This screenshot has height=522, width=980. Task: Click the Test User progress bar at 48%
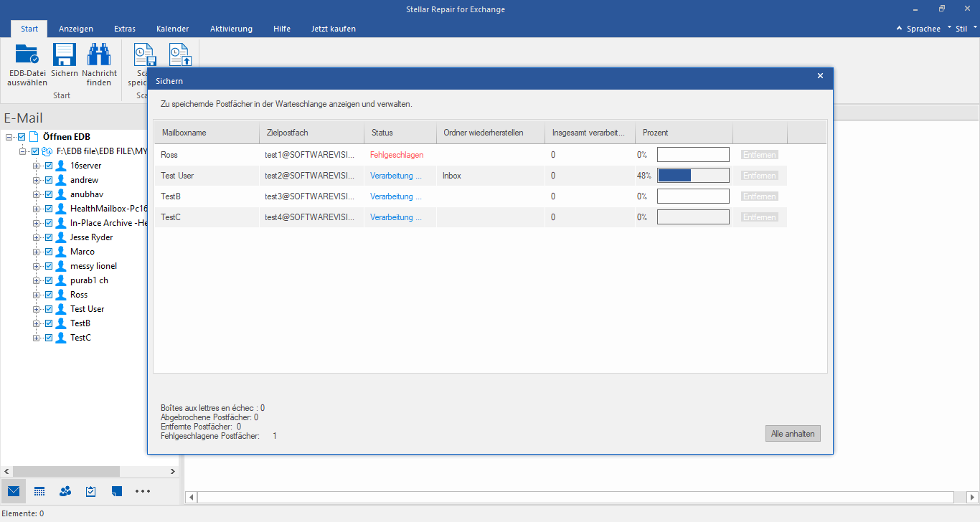point(693,176)
